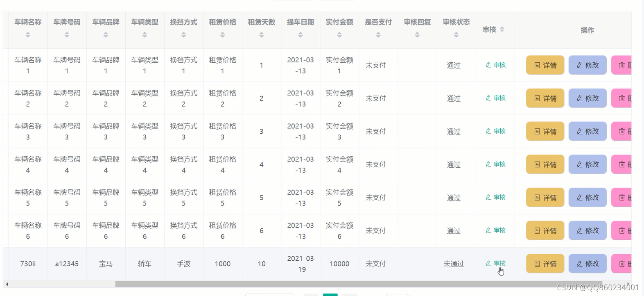The image size is (644, 296).
Task: Sort table by 车辆名称 column
Action: (x=28, y=35)
